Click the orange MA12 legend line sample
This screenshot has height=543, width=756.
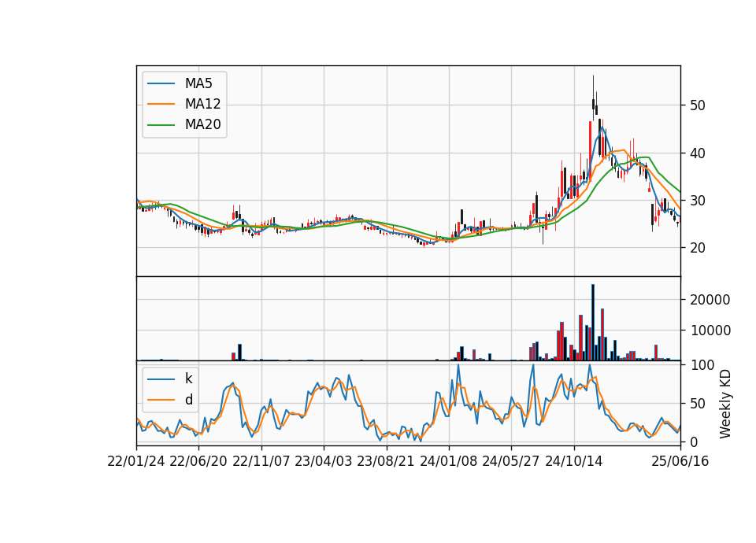click(x=161, y=104)
